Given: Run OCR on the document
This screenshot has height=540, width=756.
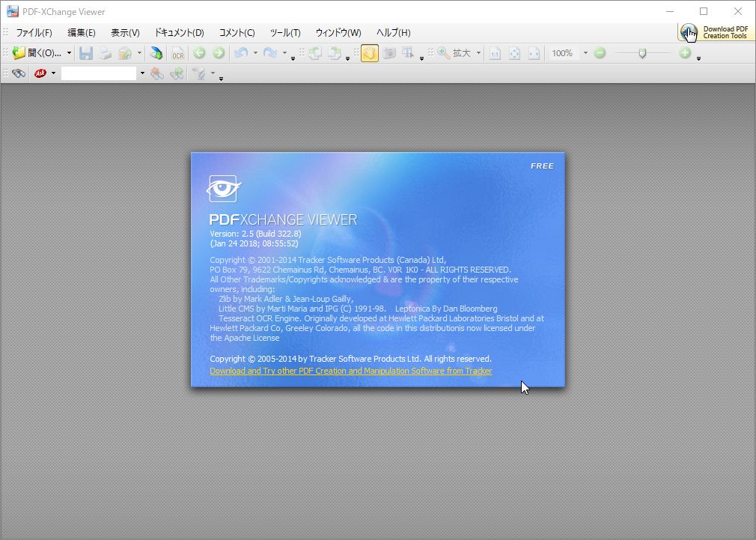Looking at the screenshot, I should pyautogui.click(x=177, y=52).
